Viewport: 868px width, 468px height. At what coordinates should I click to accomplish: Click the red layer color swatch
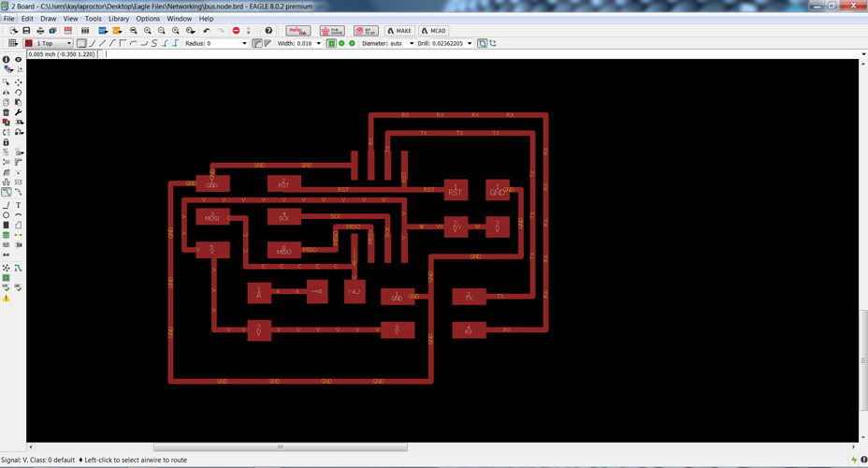(28, 43)
